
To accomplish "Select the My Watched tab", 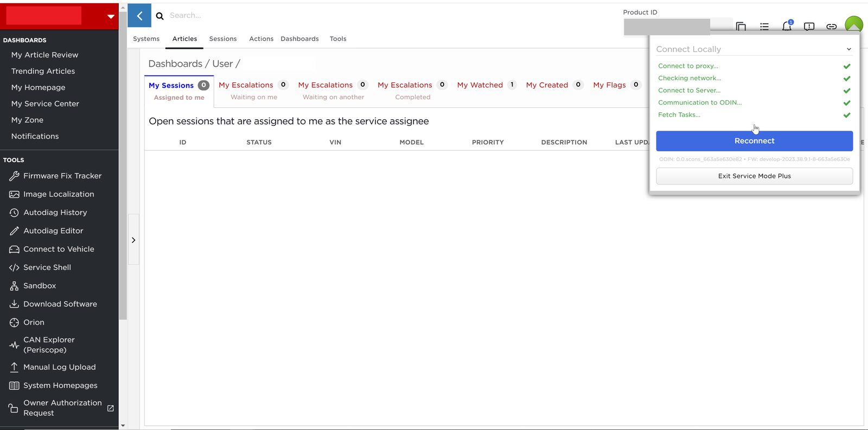I will (x=480, y=85).
